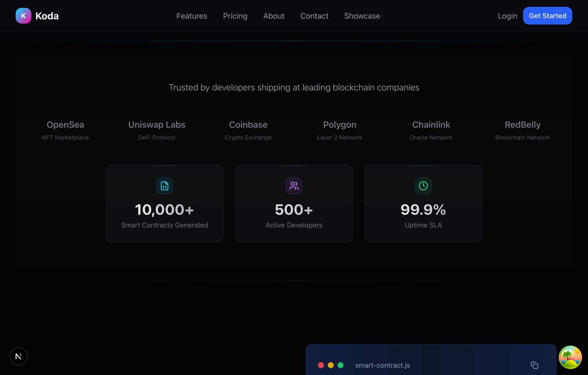Screen dimensions: 588x375
Task: Click the red traffic light in code window
Action: 321,365
